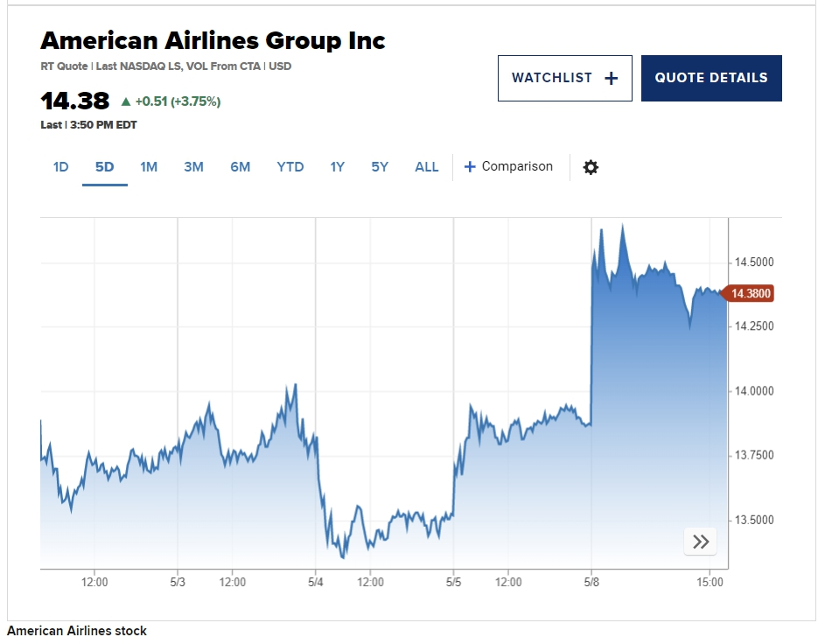Click the double-arrow scroll-forward chart icon
Viewport: 825px width, 644px height.
coord(700,542)
